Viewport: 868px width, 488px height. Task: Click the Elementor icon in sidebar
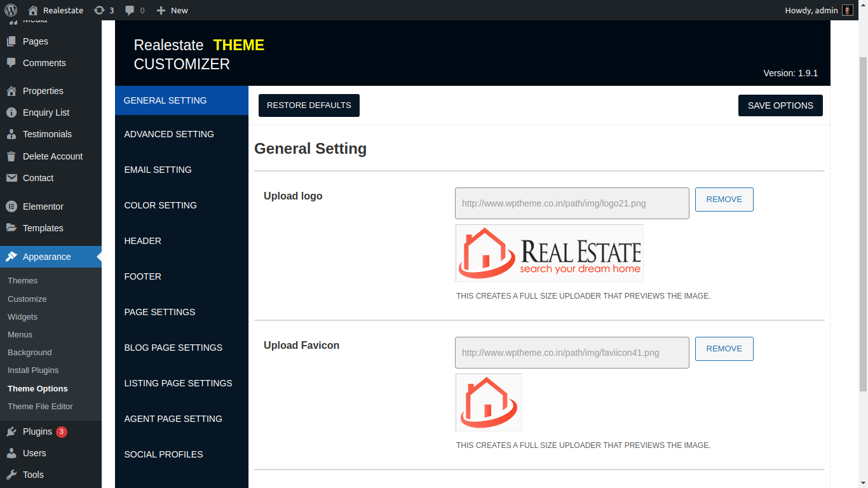pyautogui.click(x=11, y=207)
